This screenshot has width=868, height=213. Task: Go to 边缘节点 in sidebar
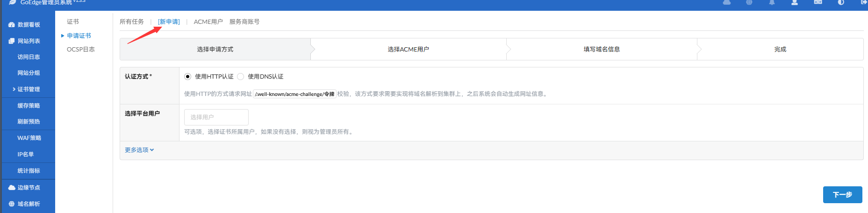point(29,188)
